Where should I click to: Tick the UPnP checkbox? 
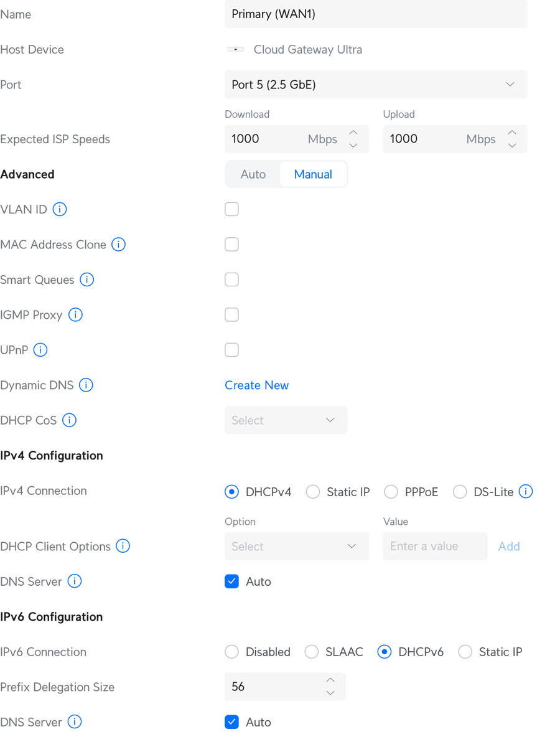[x=232, y=350]
